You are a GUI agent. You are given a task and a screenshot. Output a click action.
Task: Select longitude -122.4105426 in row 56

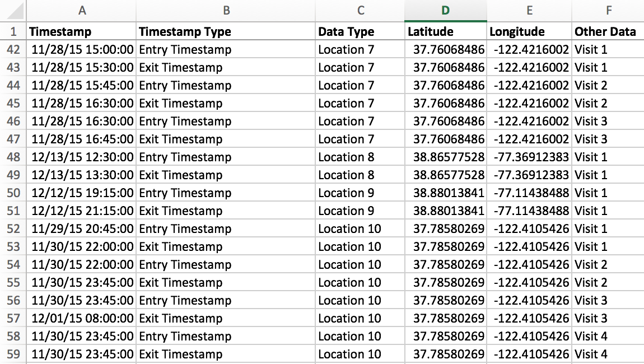[x=529, y=300]
